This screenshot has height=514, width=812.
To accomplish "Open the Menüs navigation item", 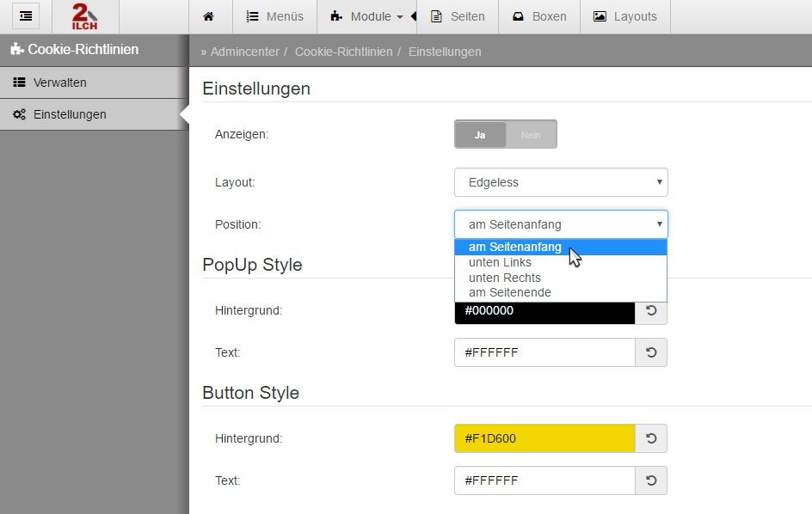I will (x=275, y=16).
